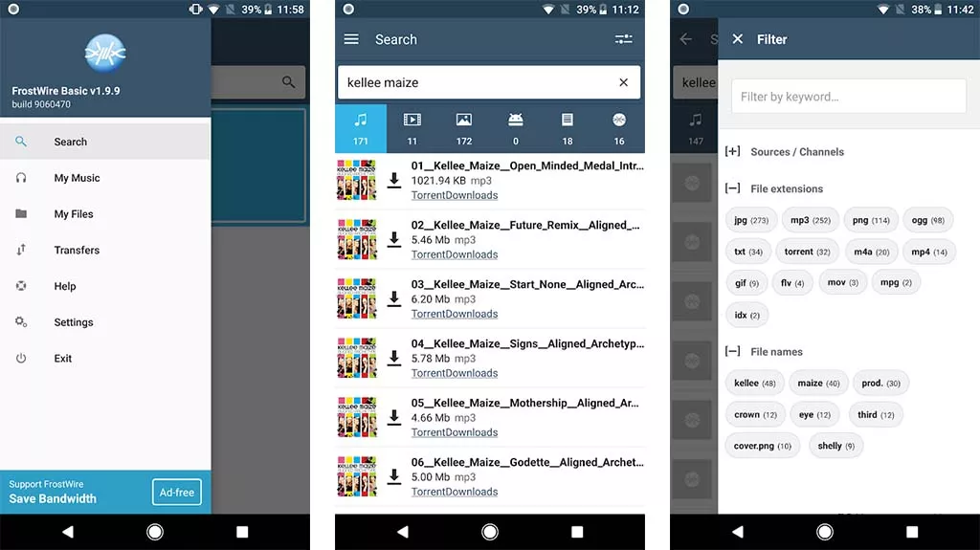Download 02 Kellee Maize Future Remix track
Image resolution: width=980 pixels, height=550 pixels.
tap(393, 240)
